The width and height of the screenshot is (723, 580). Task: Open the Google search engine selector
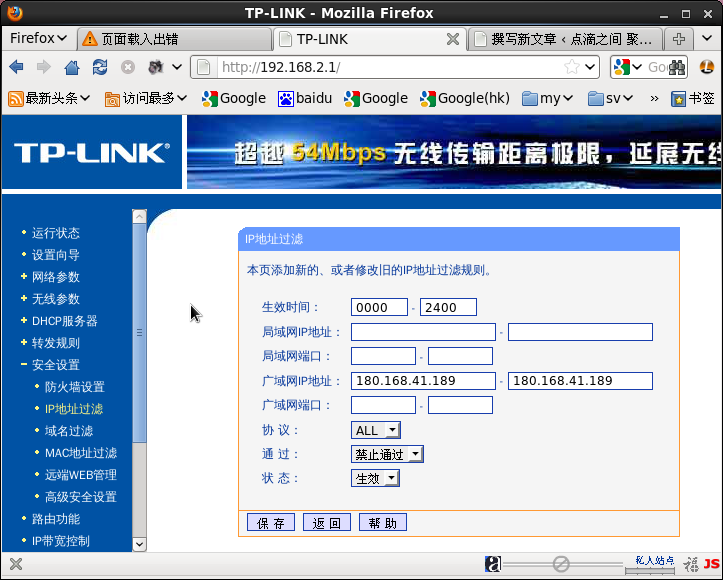coord(628,67)
